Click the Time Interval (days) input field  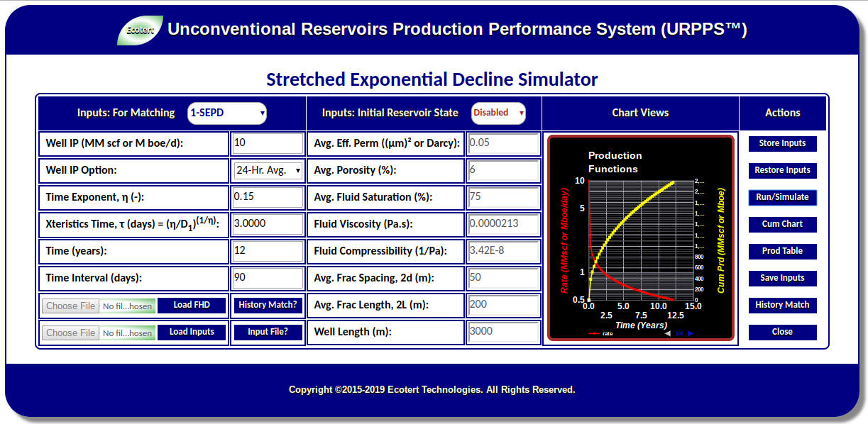pyautogui.click(x=268, y=278)
